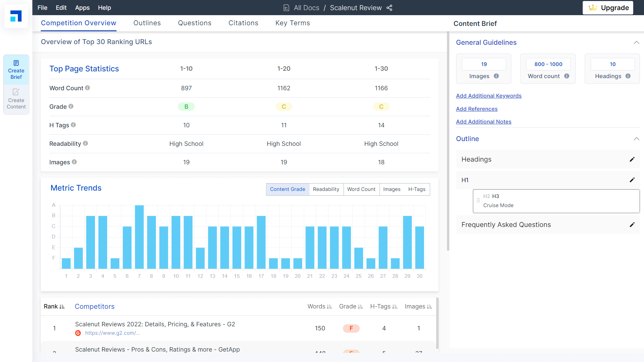Click the info icon next to Word Count
644x362 pixels.
(88, 88)
